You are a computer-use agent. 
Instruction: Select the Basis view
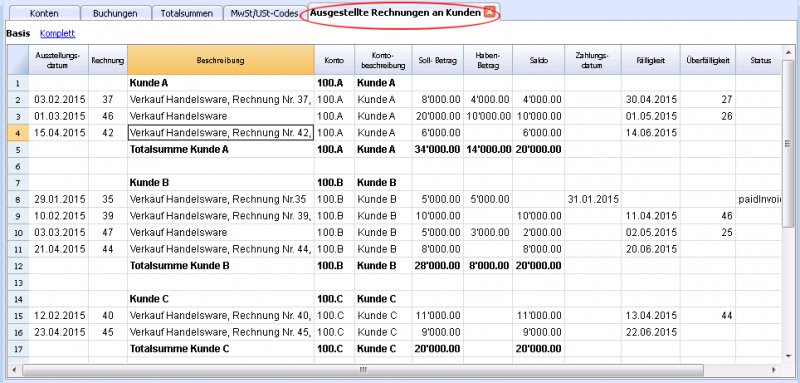coord(18,34)
